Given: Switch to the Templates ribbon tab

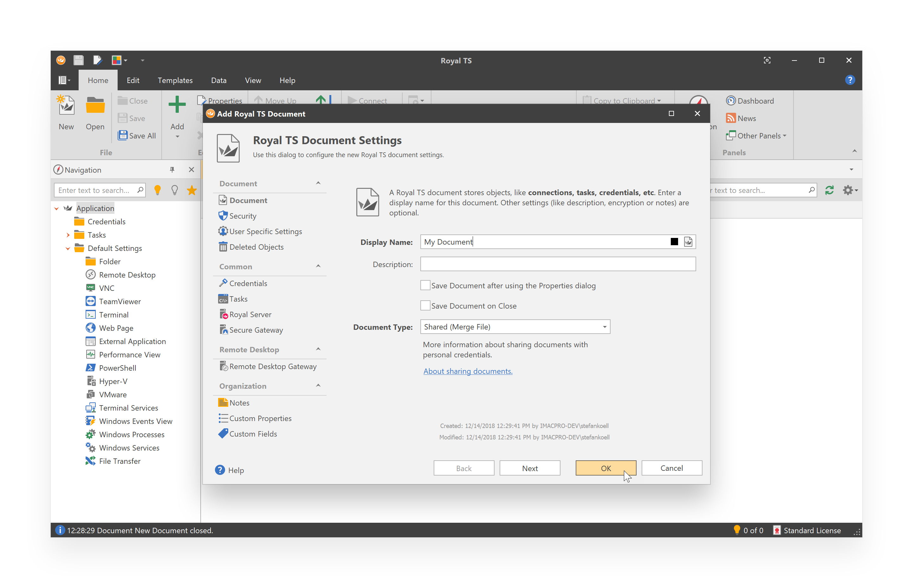Looking at the screenshot, I should 175,80.
